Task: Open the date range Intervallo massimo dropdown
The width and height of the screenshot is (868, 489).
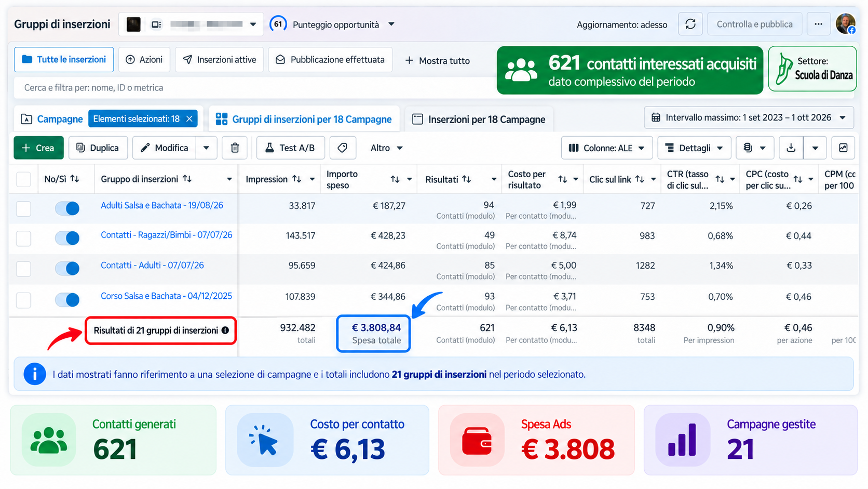Action: pos(749,118)
